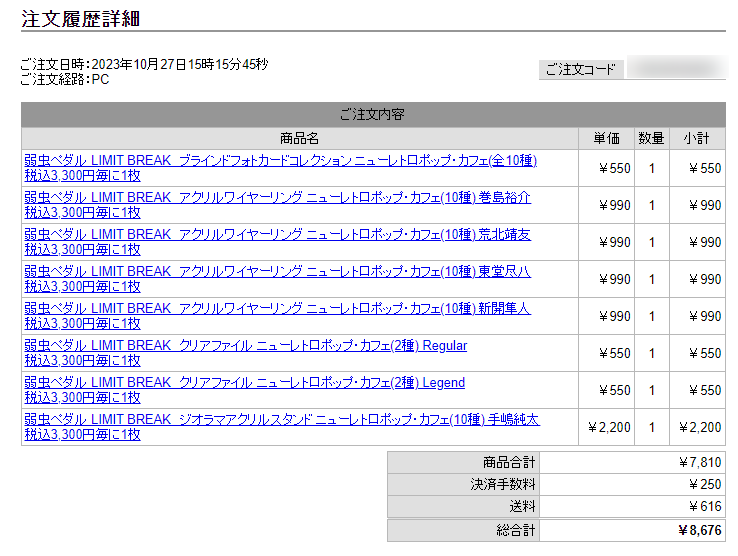Open ジオラマアクリルスタンド 手嶋純太 product link
Viewport: 738px width, 556px height.
(x=282, y=427)
